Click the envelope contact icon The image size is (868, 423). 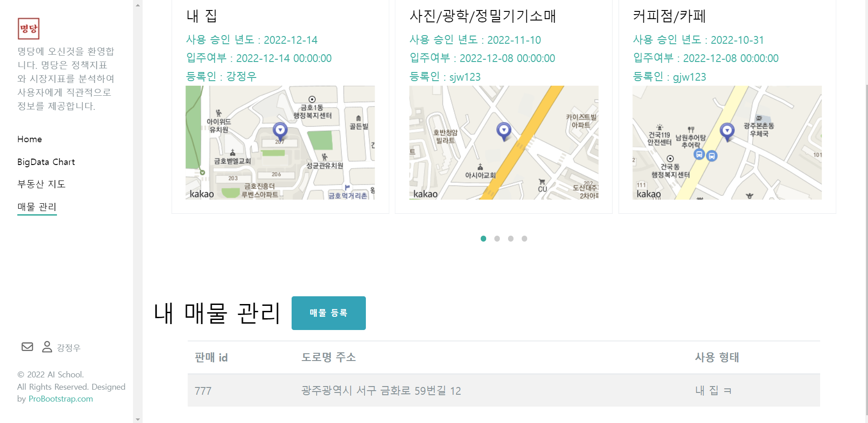tap(27, 346)
